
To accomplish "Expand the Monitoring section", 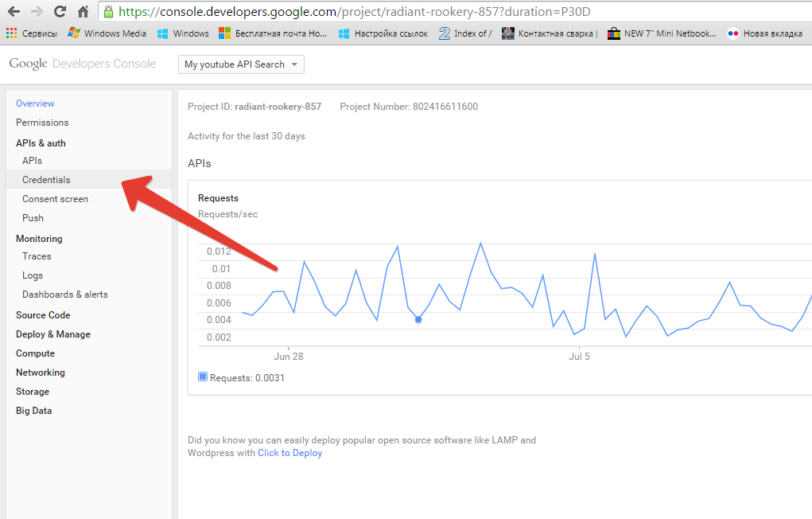I will [39, 239].
